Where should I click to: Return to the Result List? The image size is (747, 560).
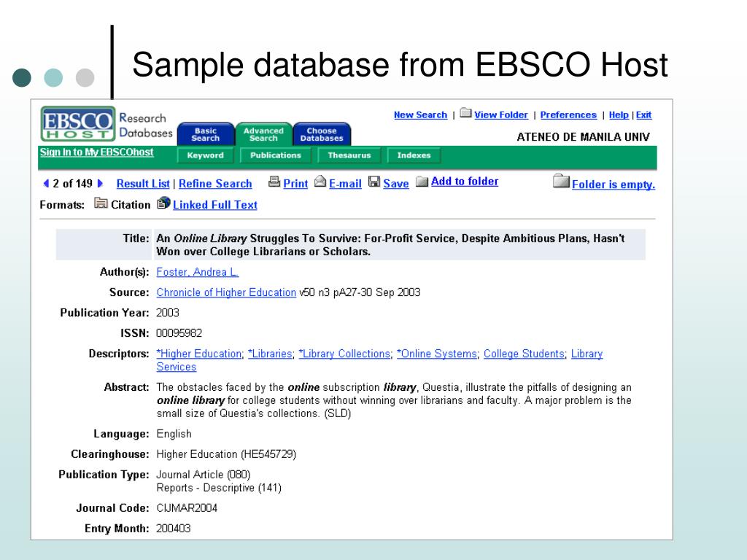(143, 184)
